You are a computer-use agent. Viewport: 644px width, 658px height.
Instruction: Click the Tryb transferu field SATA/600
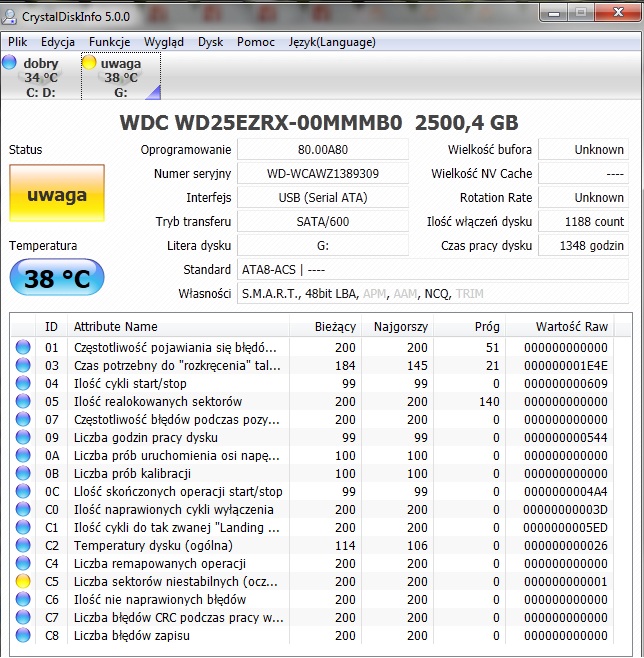click(x=323, y=221)
